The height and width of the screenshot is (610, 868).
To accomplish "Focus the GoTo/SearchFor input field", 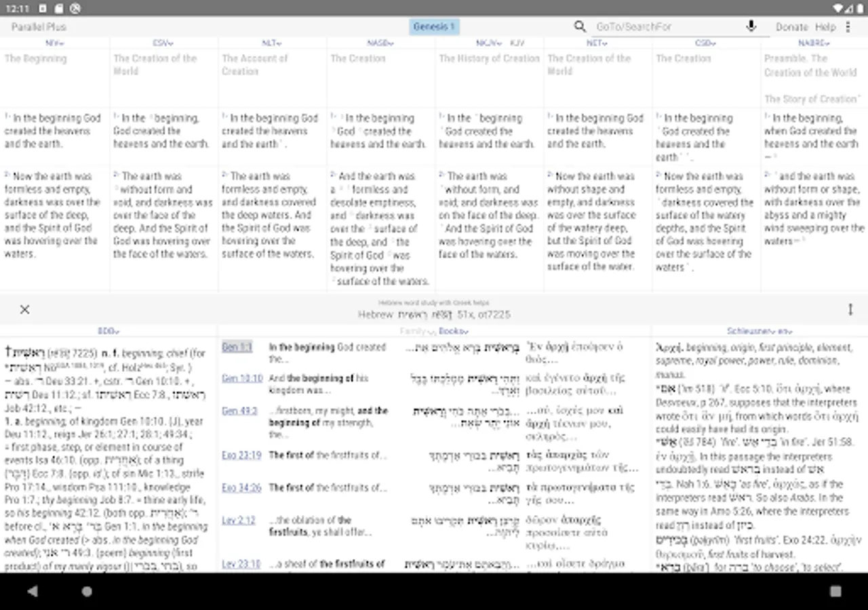I will (668, 27).
